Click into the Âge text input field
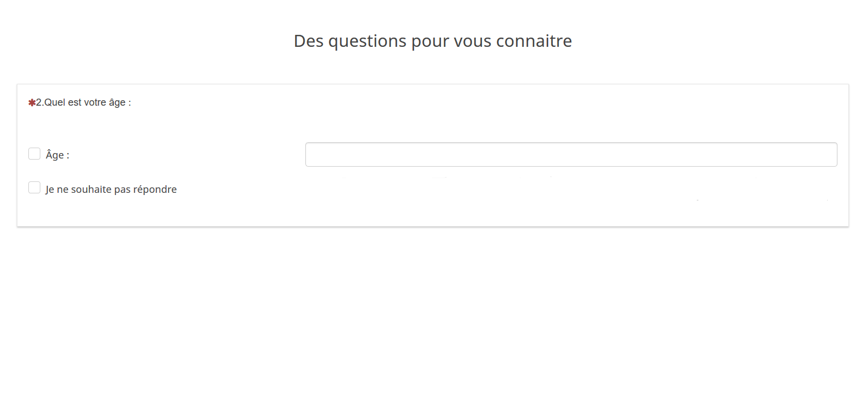 (x=571, y=155)
